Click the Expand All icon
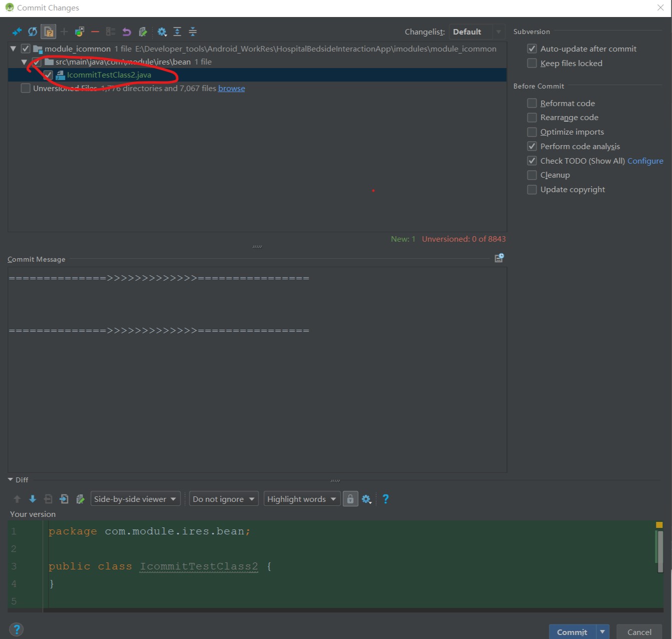 (177, 32)
